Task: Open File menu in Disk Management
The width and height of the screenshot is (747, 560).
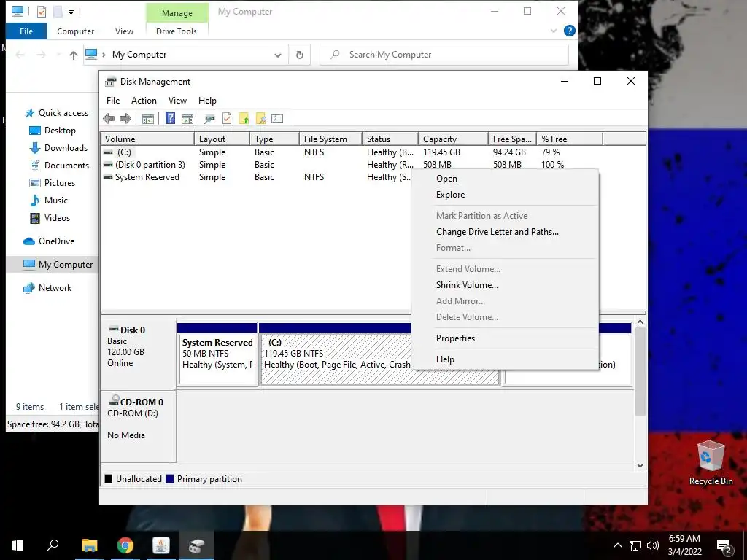Action: click(x=113, y=101)
